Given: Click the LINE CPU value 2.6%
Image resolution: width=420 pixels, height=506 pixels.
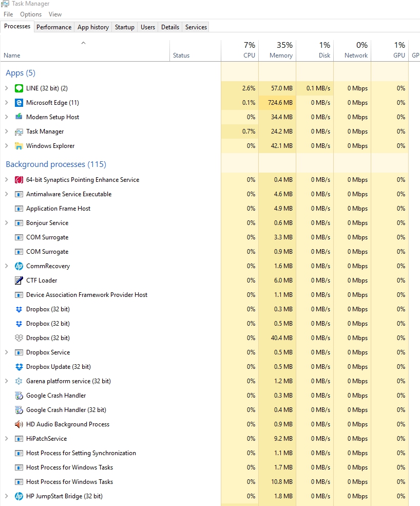Looking at the screenshot, I should (240, 88).
